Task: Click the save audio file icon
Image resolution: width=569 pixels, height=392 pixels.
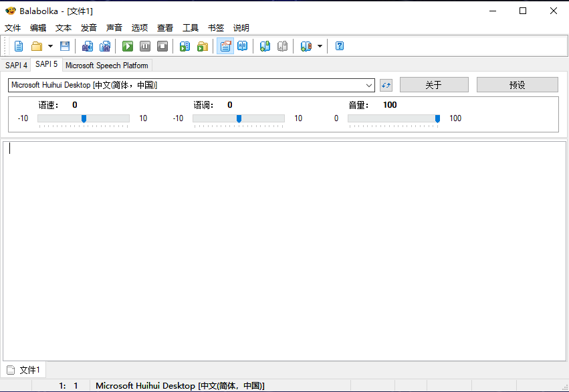Action: pyautogui.click(x=88, y=46)
